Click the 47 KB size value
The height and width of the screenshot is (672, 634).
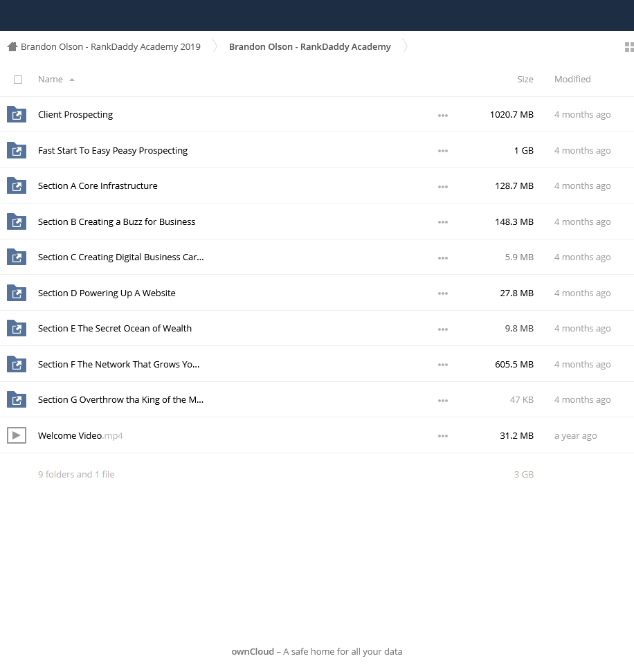pos(522,399)
